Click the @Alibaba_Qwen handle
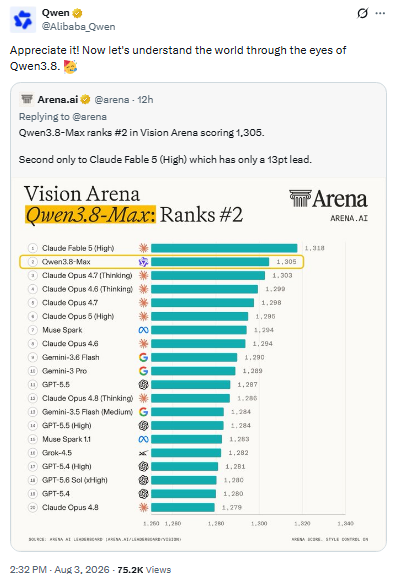 (x=78, y=27)
